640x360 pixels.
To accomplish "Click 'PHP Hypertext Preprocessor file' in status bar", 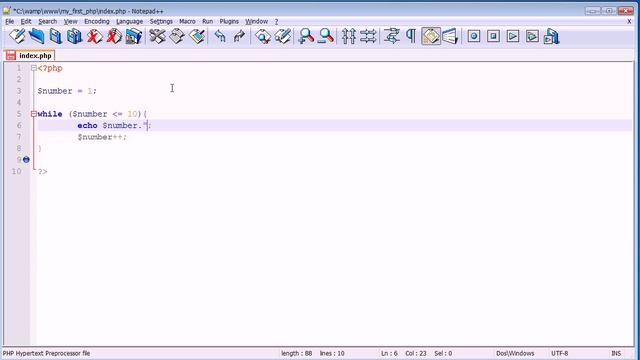I will click(46, 353).
